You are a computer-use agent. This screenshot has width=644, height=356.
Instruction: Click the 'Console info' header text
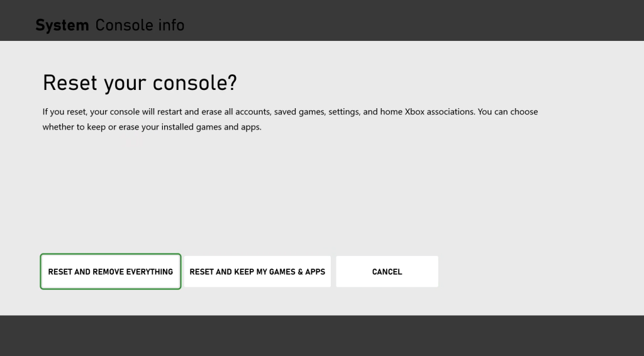coord(140,25)
